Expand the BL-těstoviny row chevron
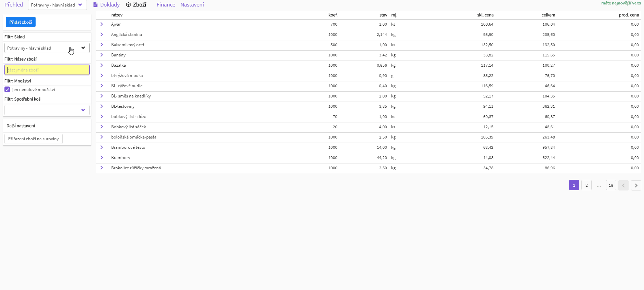 pos(102,106)
